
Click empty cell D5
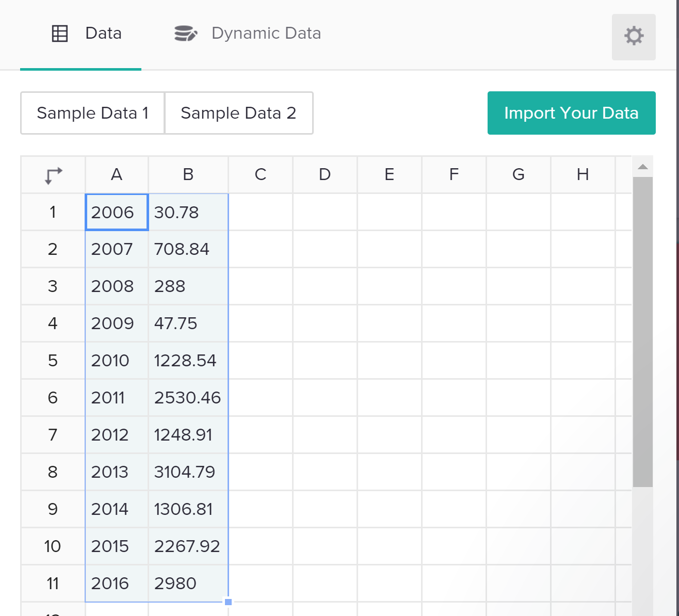click(x=325, y=361)
